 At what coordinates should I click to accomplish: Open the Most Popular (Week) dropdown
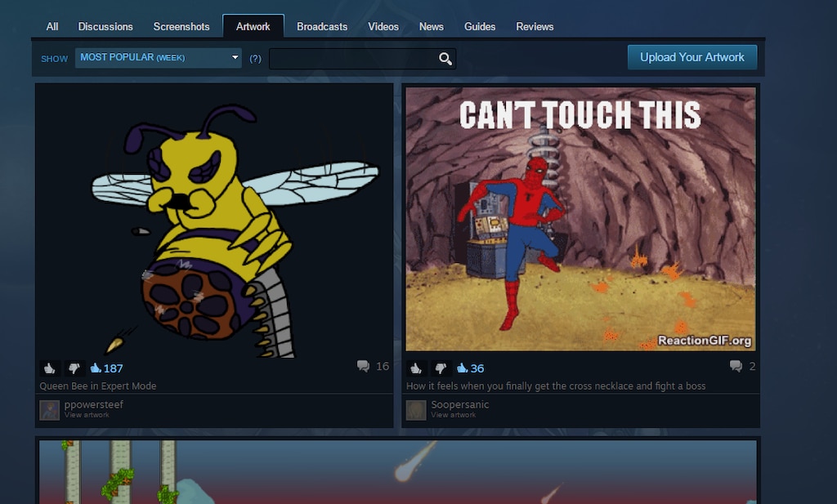click(x=158, y=58)
